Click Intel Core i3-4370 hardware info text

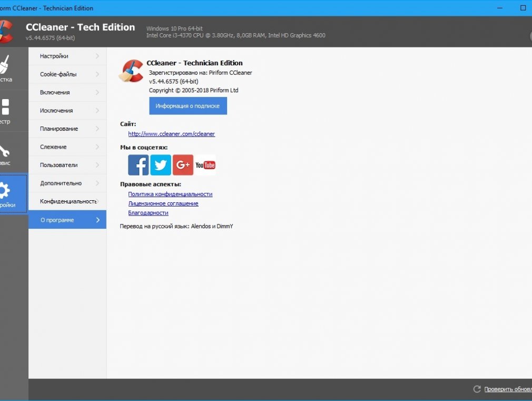236,35
